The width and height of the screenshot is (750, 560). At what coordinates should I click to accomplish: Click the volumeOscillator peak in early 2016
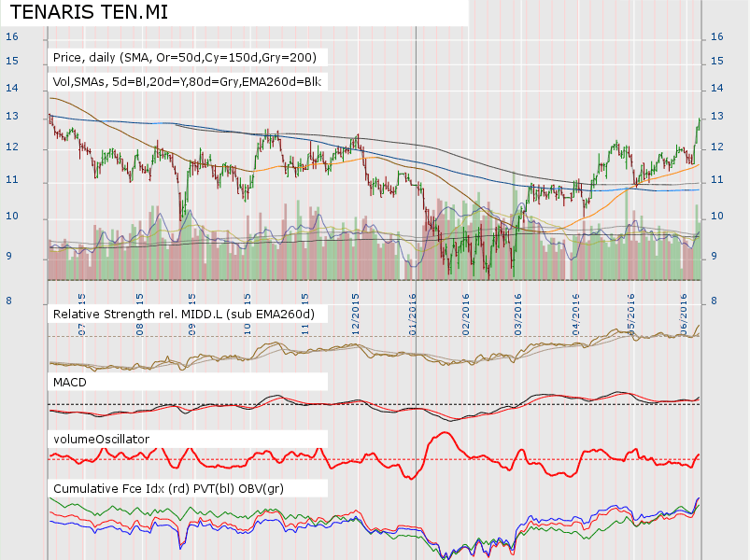point(445,433)
